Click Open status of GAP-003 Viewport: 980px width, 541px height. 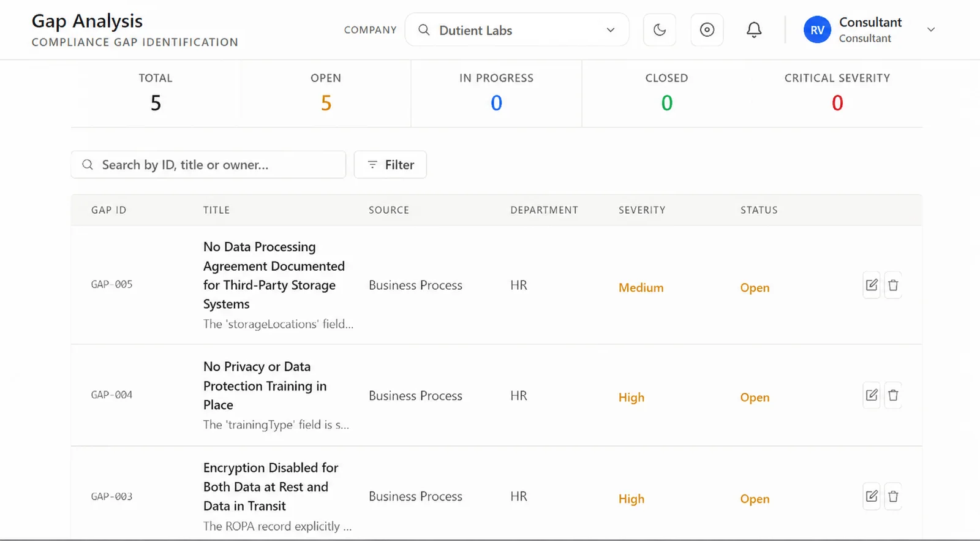pos(755,499)
